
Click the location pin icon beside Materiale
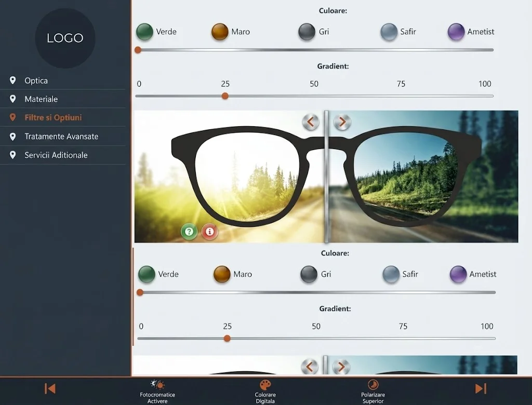[12, 99]
